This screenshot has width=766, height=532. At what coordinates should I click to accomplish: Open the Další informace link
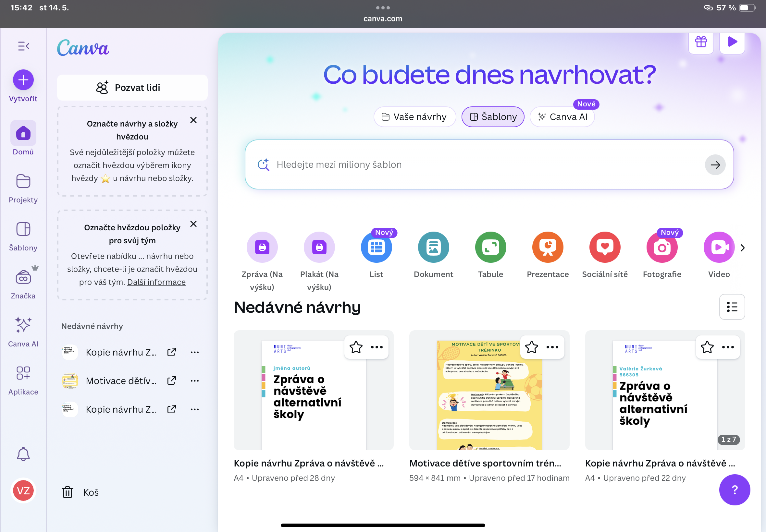[x=156, y=282]
